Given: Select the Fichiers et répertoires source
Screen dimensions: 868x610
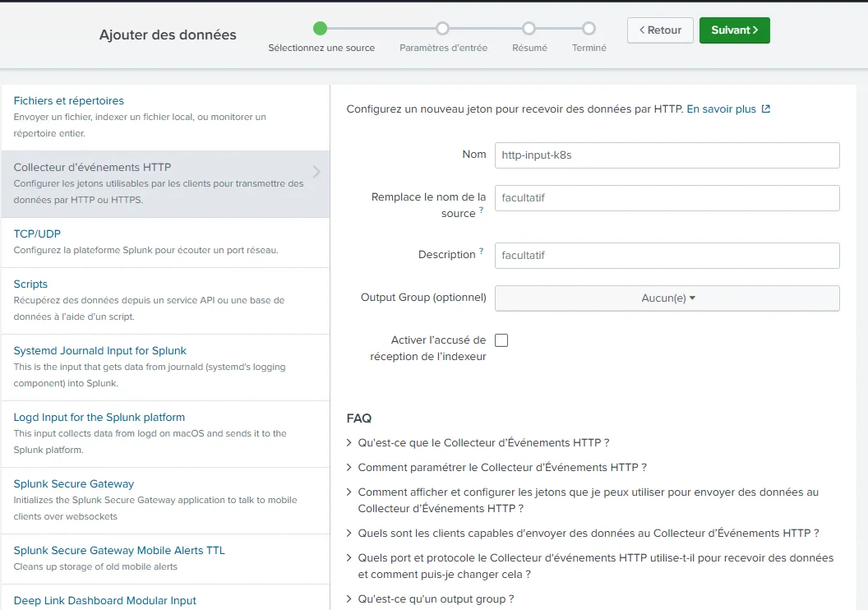Looking at the screenshot, I should [x=165, y=117].
